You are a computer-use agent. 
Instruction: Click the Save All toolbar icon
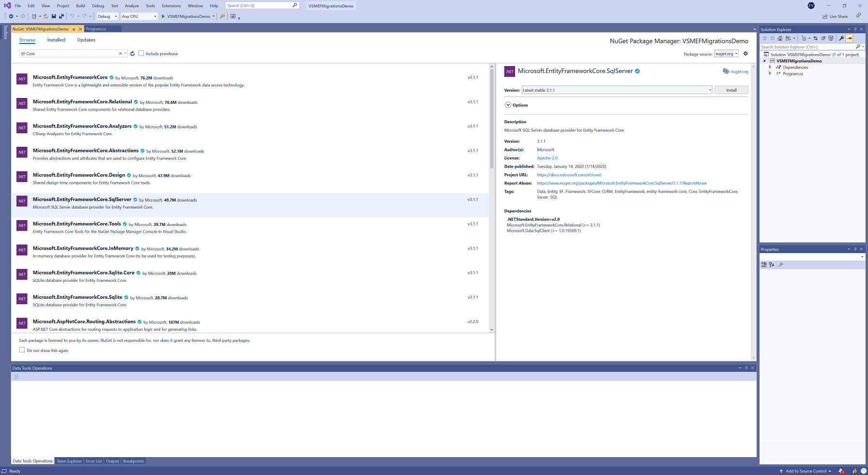61,16
